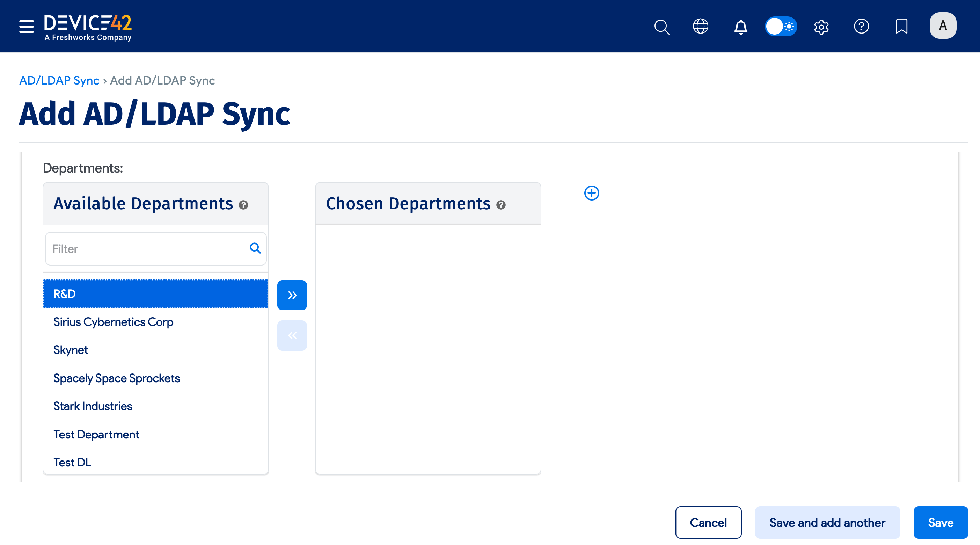
Task: Click the remove double-left arrow button
Action: point(292,335)
